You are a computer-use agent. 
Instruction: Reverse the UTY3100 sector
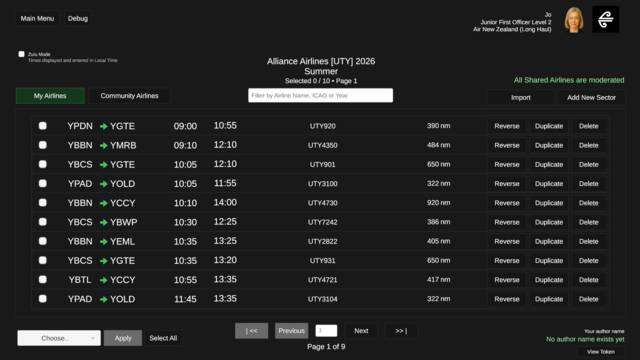(x=507, y=184)
